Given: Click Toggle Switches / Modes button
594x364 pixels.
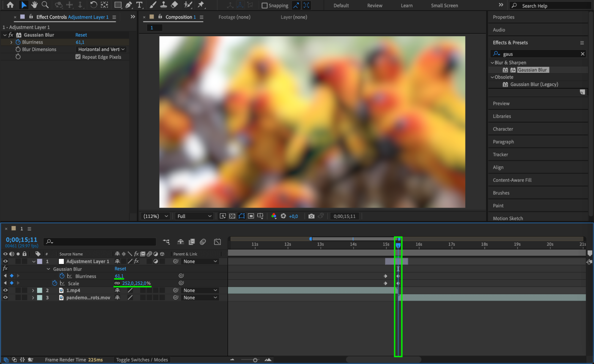Looking at the screenshot, I should pyautogui.click(x=142, y=360).
